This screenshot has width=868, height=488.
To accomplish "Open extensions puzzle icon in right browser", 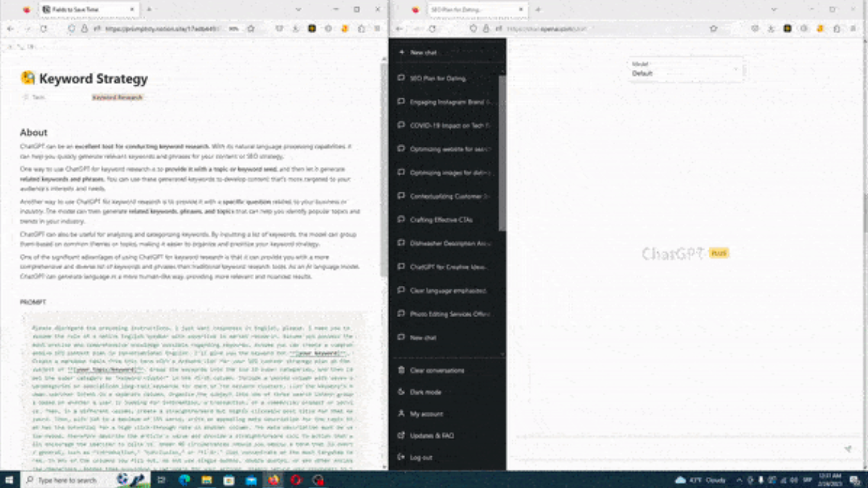I will pos(836,29).
